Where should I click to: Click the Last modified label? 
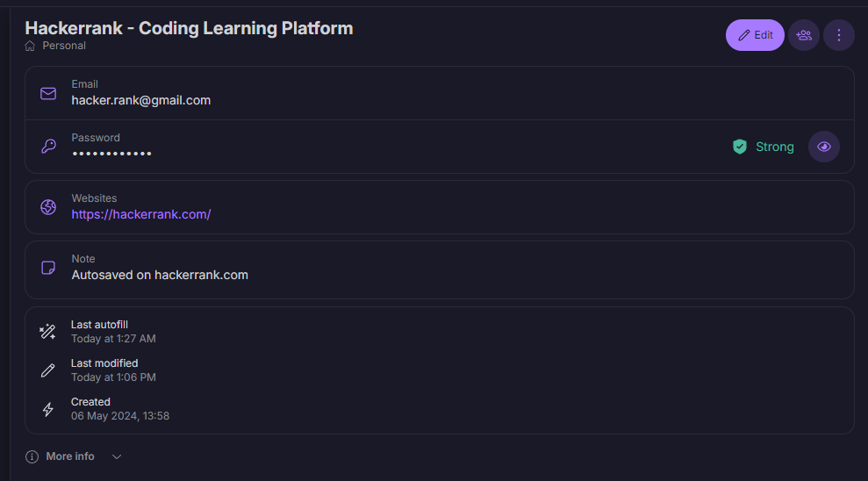[104, 363]
